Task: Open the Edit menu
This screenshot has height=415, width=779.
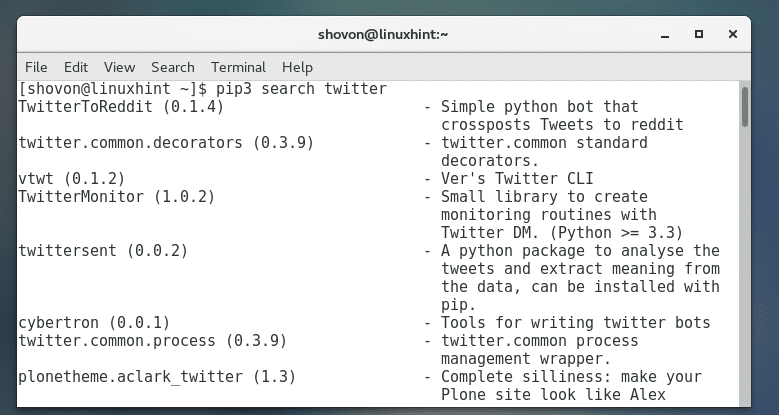Action: 76,67
